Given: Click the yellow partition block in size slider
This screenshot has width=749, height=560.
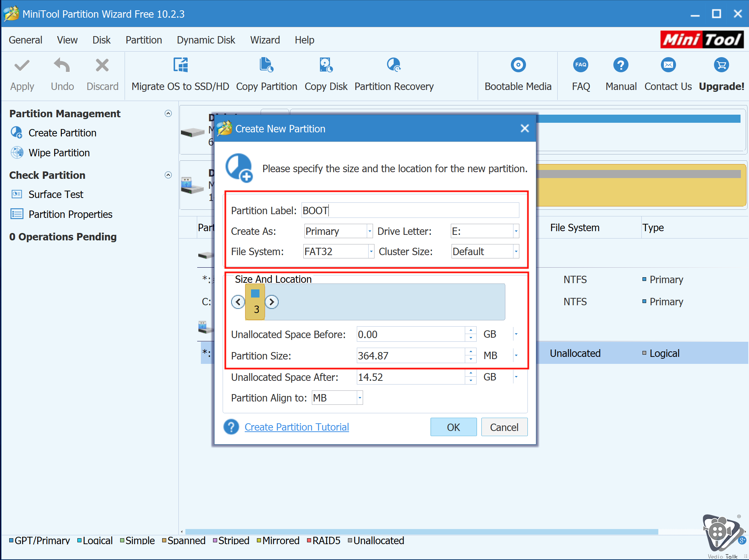Looking at the screenshot, I should 255,302.
